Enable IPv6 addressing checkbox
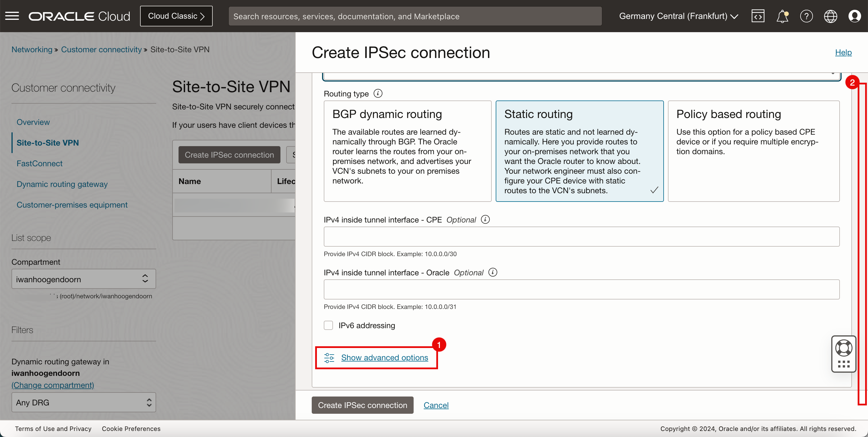The image size is (868, 437). point(328,326)
